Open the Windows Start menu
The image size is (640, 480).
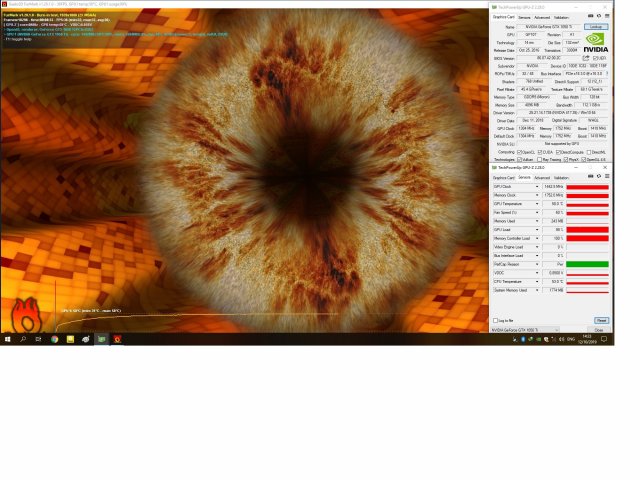tap(7, 339)
